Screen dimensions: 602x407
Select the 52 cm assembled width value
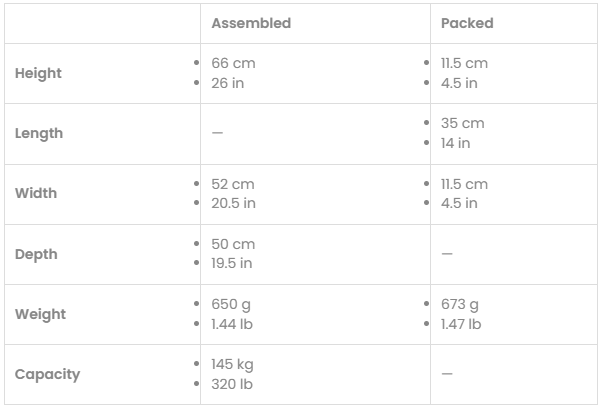tap(233, 184)
